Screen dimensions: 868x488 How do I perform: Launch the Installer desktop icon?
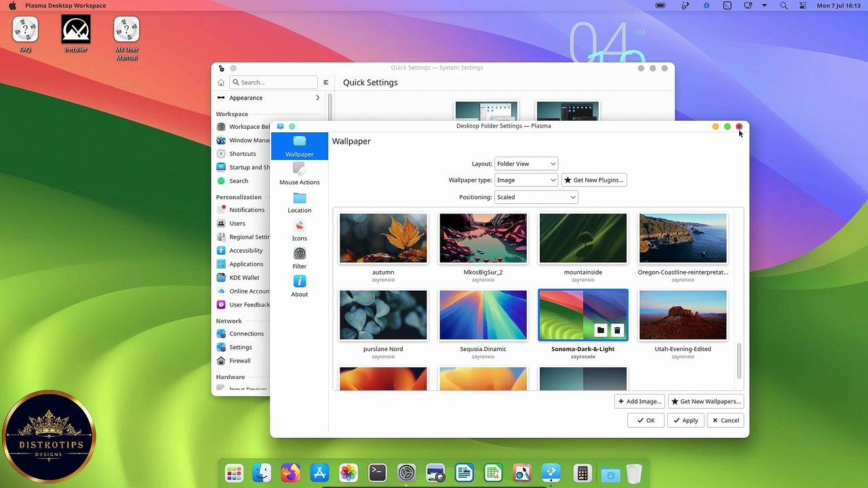pyautogui.click(x=76, y=35)
